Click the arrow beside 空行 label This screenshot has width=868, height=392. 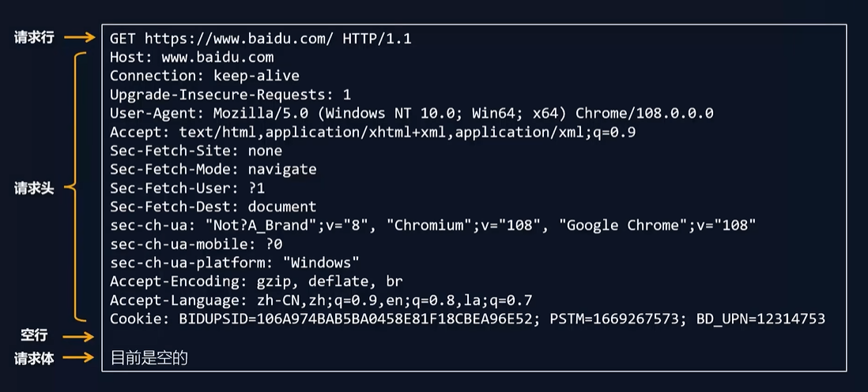78,336
